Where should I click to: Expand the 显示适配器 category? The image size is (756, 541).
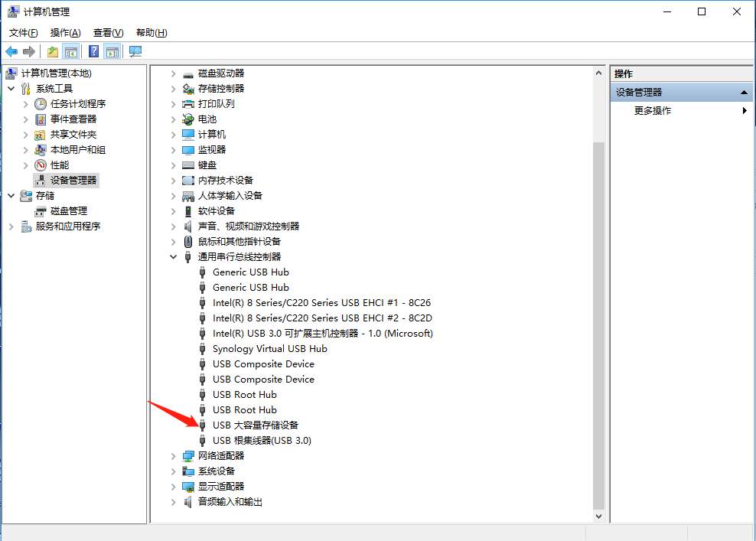point(173,486)
